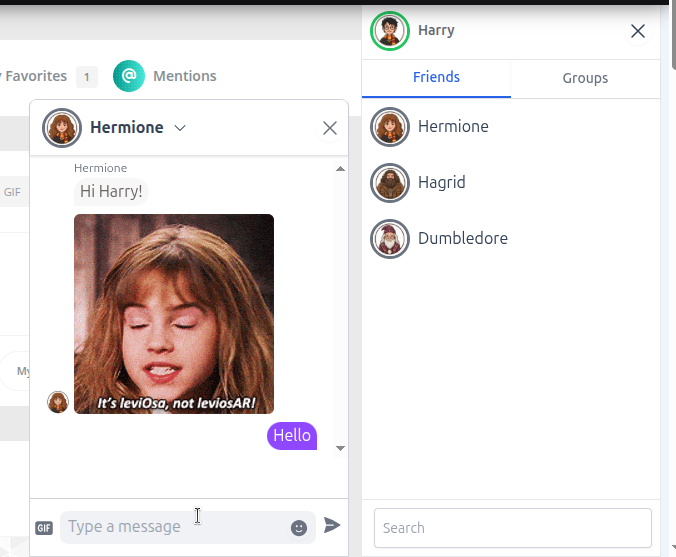Click Dumbledore's avatar in friends list
This screenshot has height=557, width=676.
tap(390, 239)
